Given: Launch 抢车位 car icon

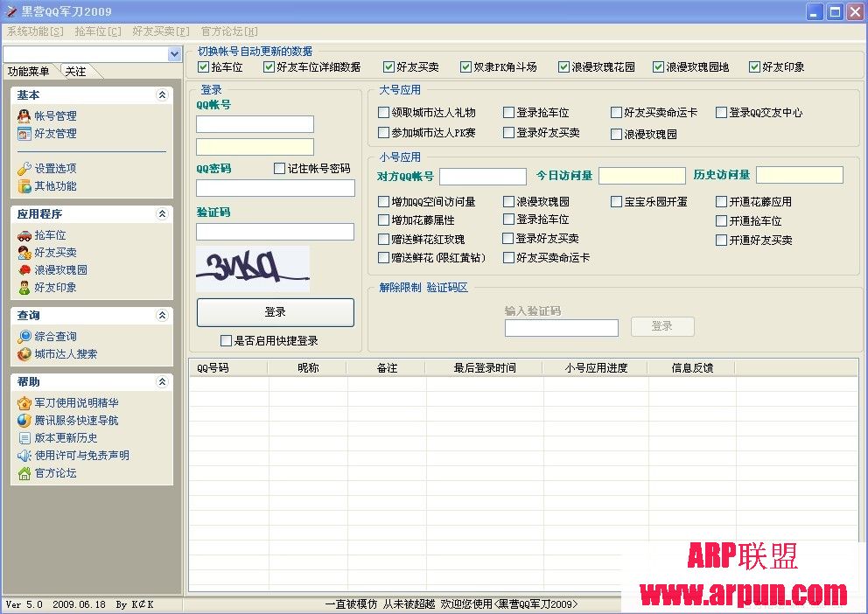Looking at the screenshot, I should (24, 235).
